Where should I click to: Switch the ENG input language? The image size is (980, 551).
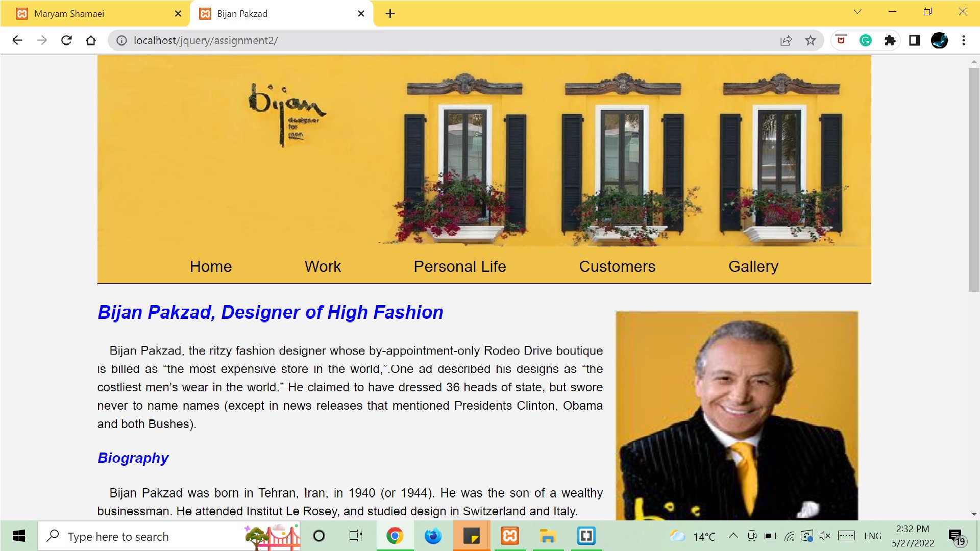[873, 536]
